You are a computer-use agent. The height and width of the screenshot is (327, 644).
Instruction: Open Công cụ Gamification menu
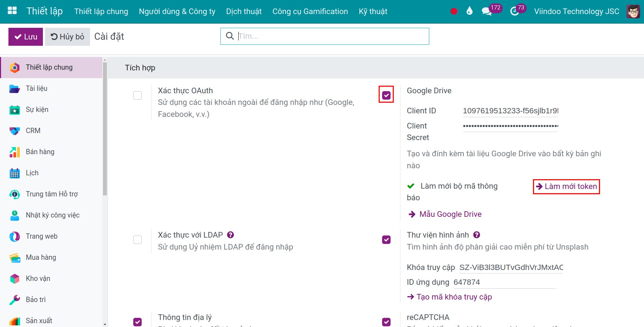pyautogui.click(x=310, y=11)
